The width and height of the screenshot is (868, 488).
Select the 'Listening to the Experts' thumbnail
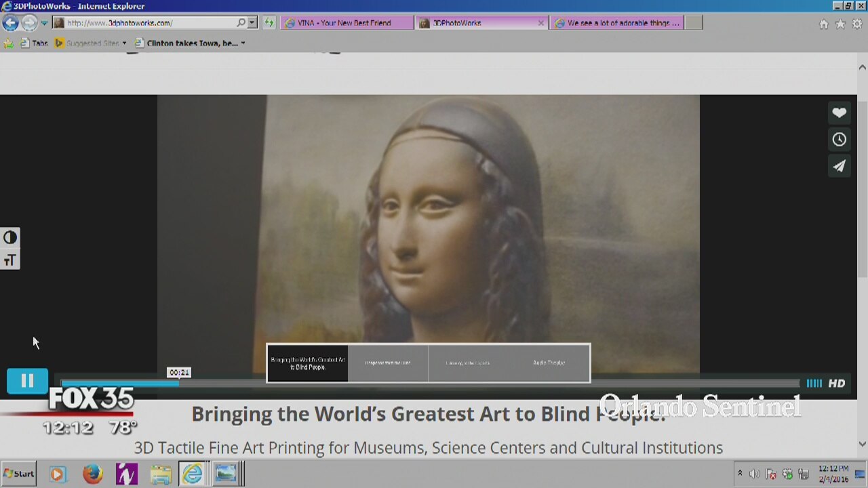click(x=468, y=363)
